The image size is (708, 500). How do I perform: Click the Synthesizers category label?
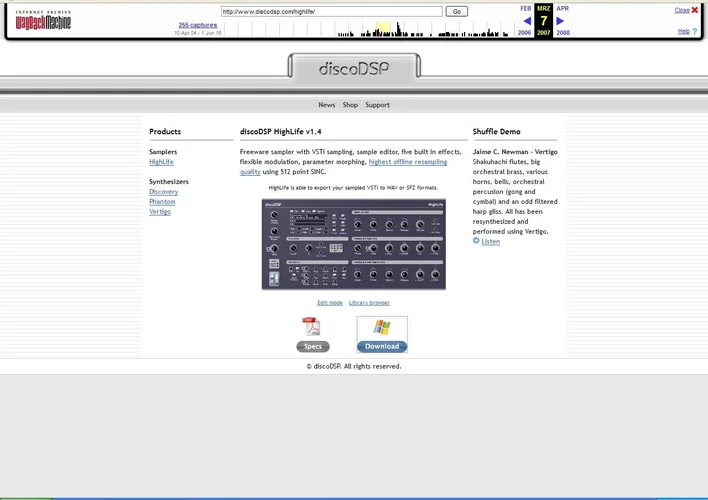[x=169, y=182]
